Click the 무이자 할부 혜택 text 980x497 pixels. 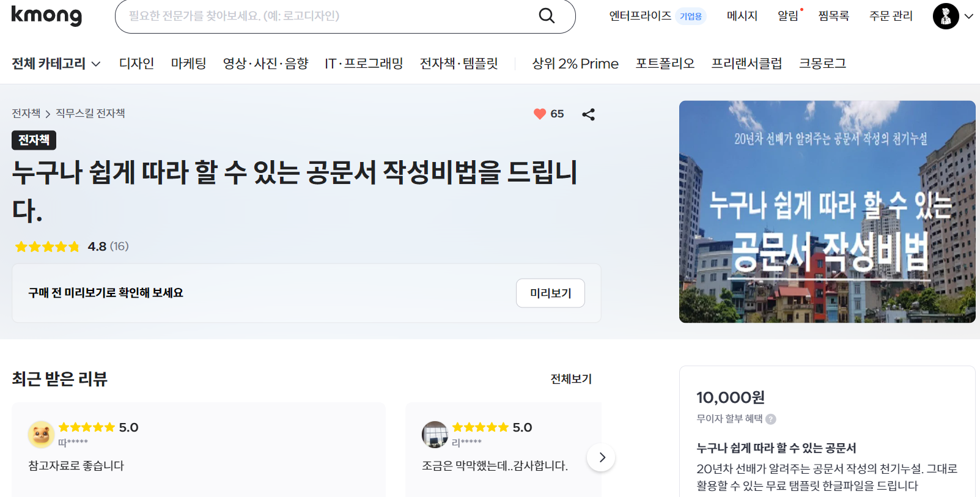click(x=729, y=419)
